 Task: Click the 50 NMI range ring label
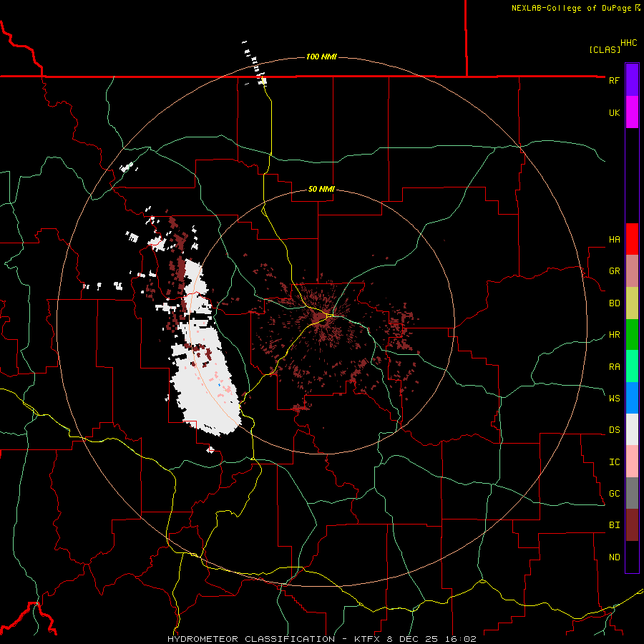point(321,189)
